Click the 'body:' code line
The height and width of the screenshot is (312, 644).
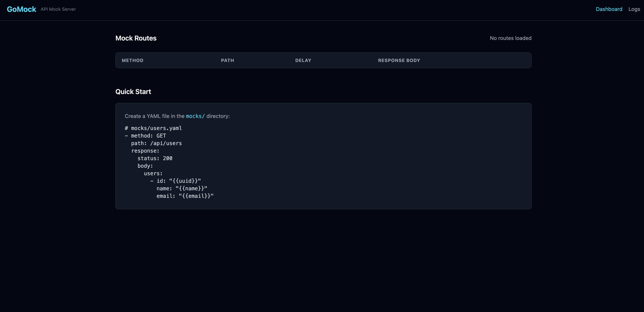[x=145, y=166]
